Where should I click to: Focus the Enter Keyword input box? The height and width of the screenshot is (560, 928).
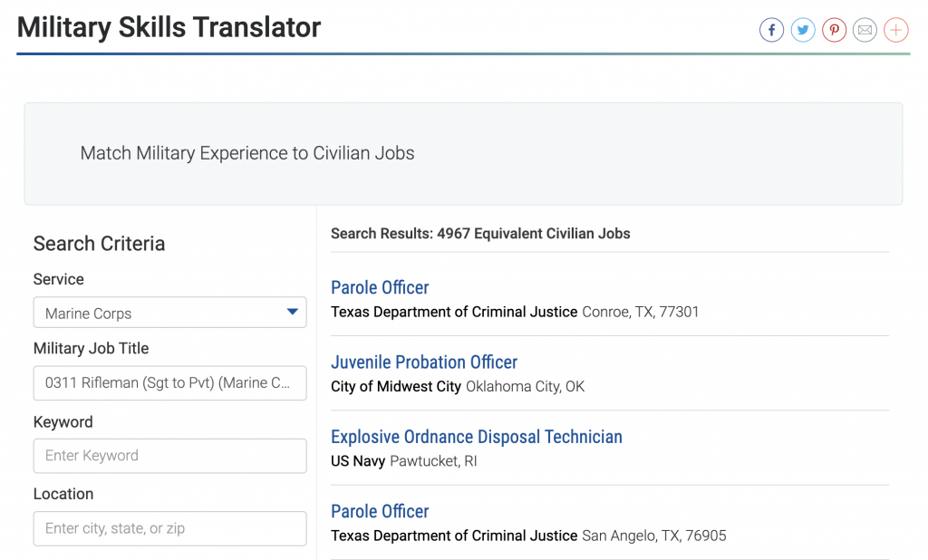point(169,456)
